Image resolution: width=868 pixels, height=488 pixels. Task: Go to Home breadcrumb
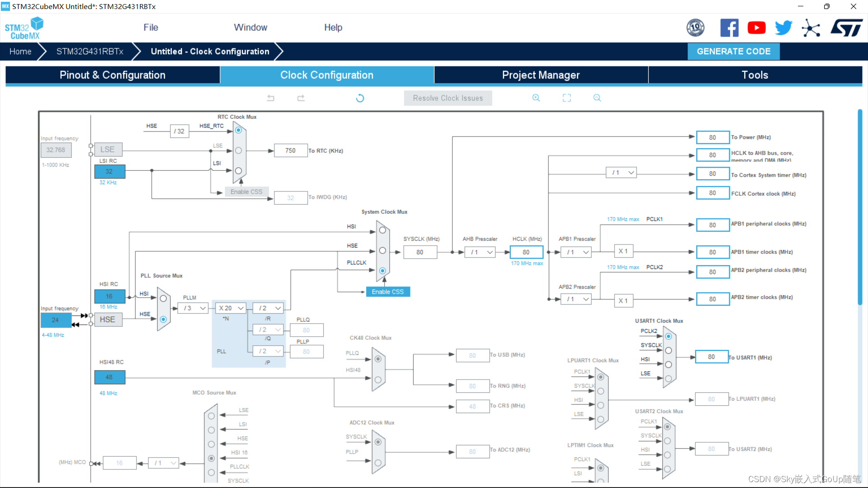(x=20, y=52)
